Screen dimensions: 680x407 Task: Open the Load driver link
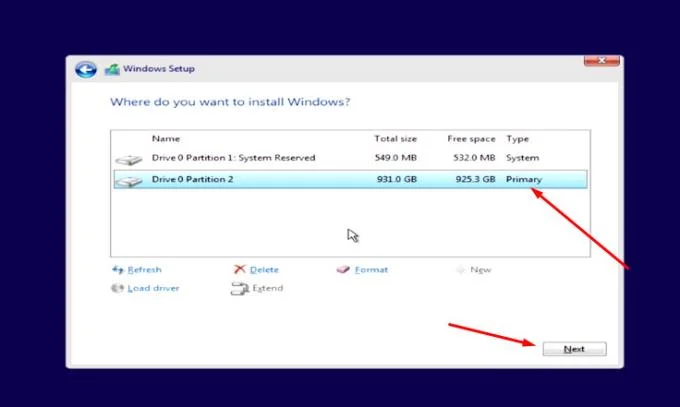point(153,288)
